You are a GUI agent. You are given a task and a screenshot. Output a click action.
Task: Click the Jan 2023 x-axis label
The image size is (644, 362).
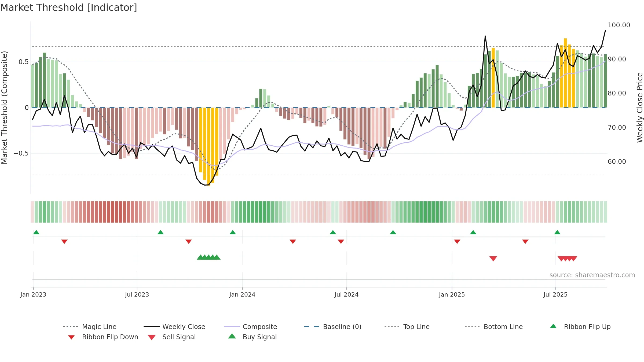(33, 295)
